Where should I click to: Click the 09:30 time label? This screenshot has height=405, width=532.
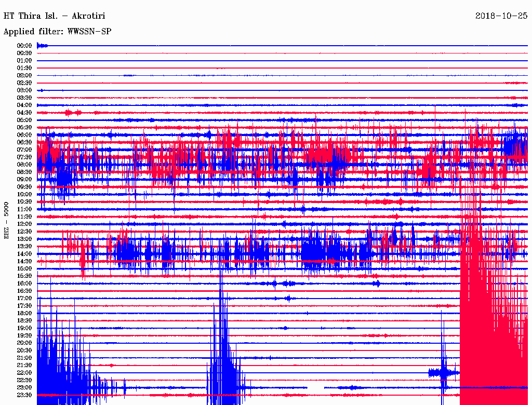coord(24,187)
